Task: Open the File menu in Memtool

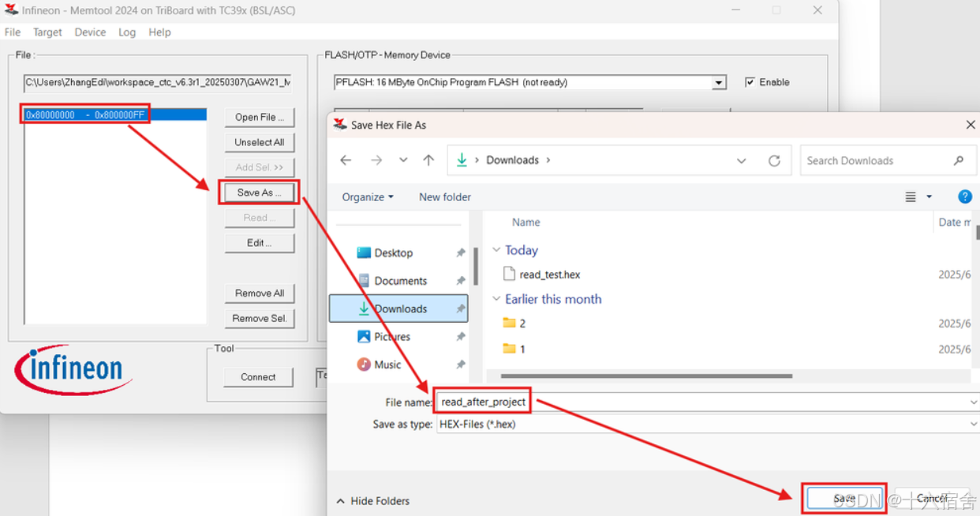Action: 13,32
